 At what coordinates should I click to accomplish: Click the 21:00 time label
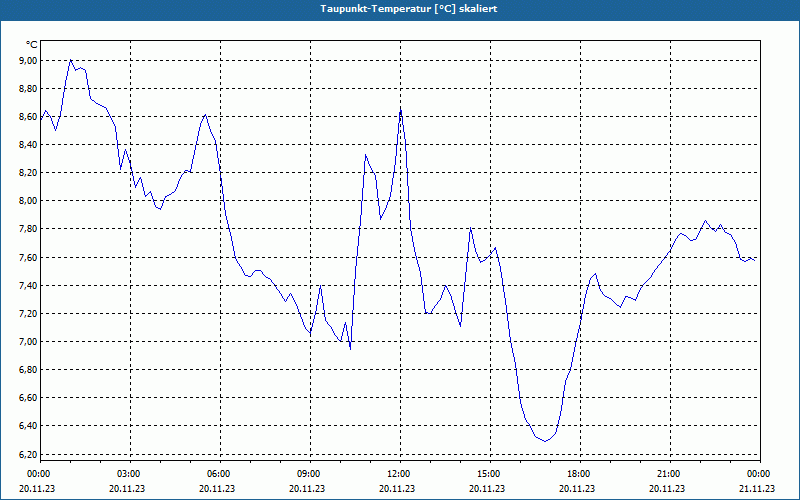tap(668, 474)
